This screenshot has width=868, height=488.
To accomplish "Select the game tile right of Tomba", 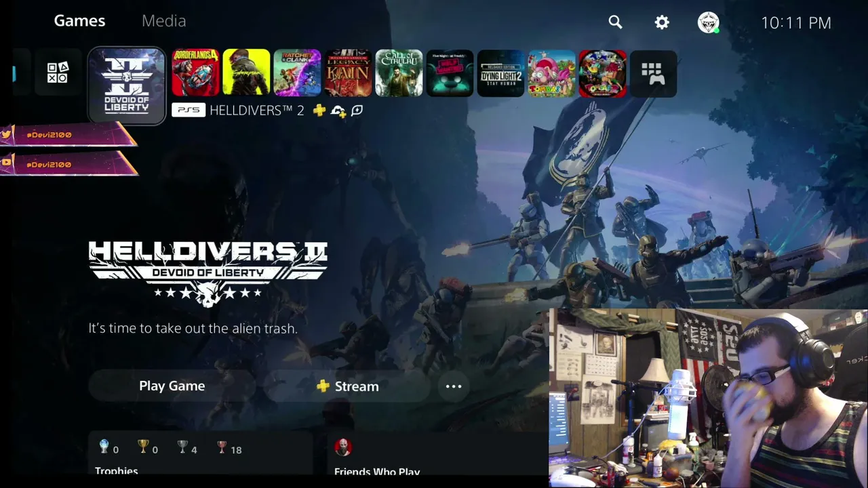I will click(x=602, y=73).
